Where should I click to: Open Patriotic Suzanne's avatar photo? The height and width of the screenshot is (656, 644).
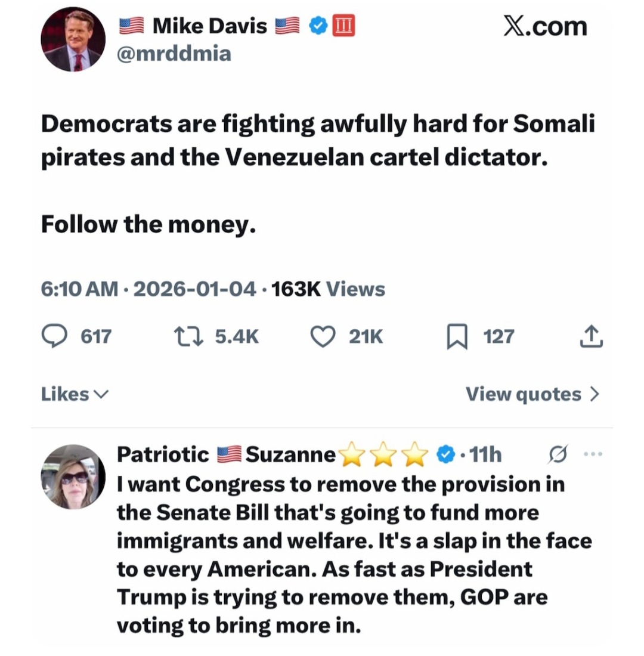pyautogui.click(x=73, y=476)
